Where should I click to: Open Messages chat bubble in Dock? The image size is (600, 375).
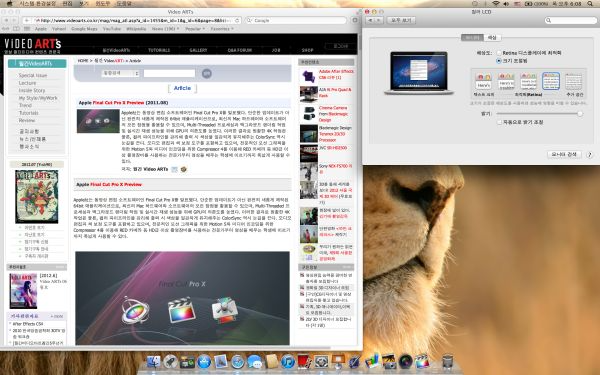[x=254, y=361]
